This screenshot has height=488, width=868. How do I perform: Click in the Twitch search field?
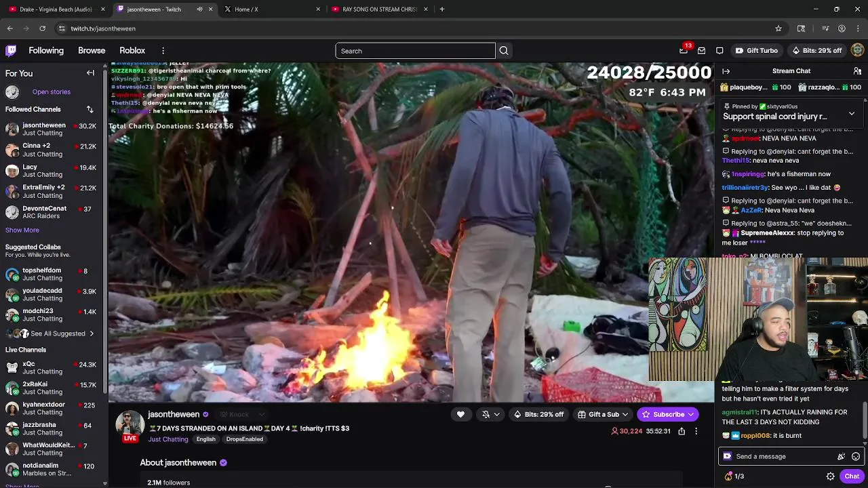coord(415,51)
